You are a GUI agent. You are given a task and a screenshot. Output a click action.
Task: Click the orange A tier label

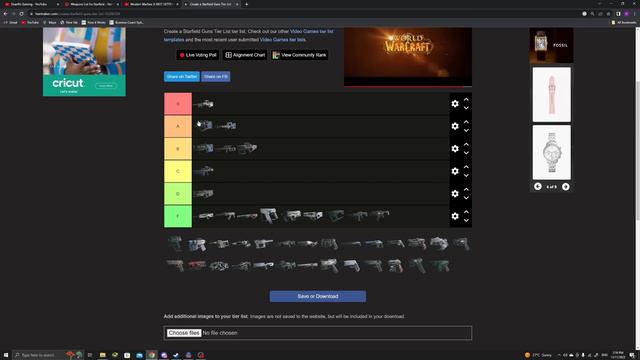178,126
